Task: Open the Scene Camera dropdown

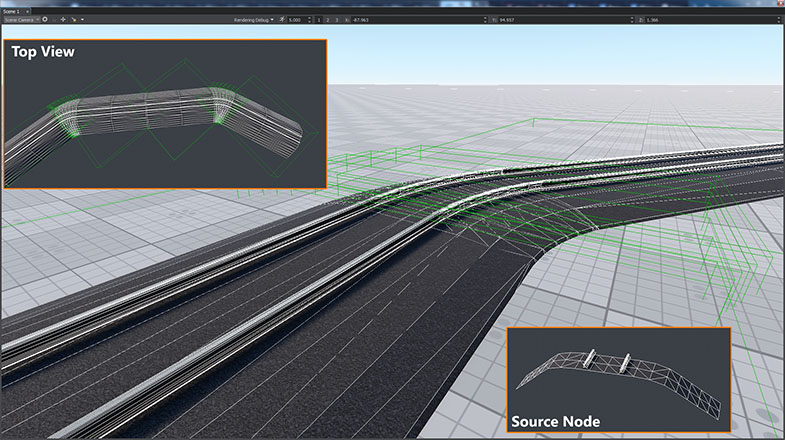Action: [x=19, y=19]
